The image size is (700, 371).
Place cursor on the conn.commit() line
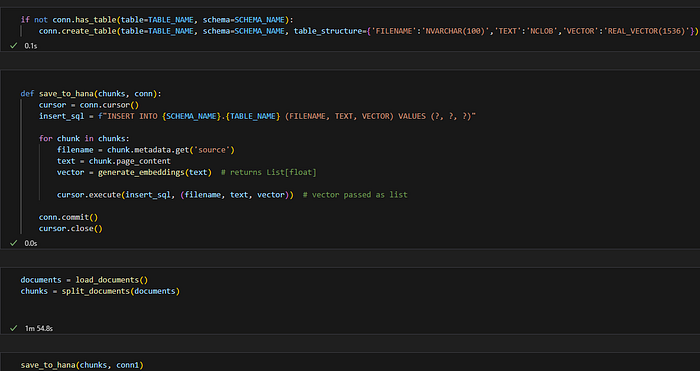click(68, 217)
